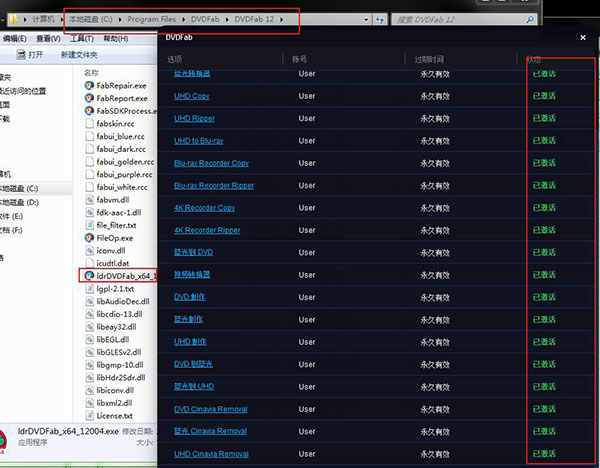The height and width of the screenshot is (468, 600).
Task: Select the fabui_purple.rcc file icon
Action: coord(90,174)
